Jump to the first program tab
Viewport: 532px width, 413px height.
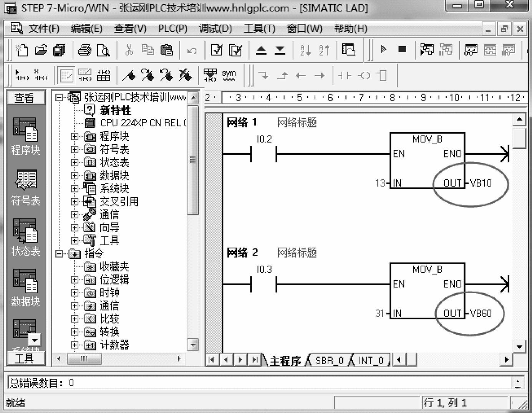click(211, 360)
